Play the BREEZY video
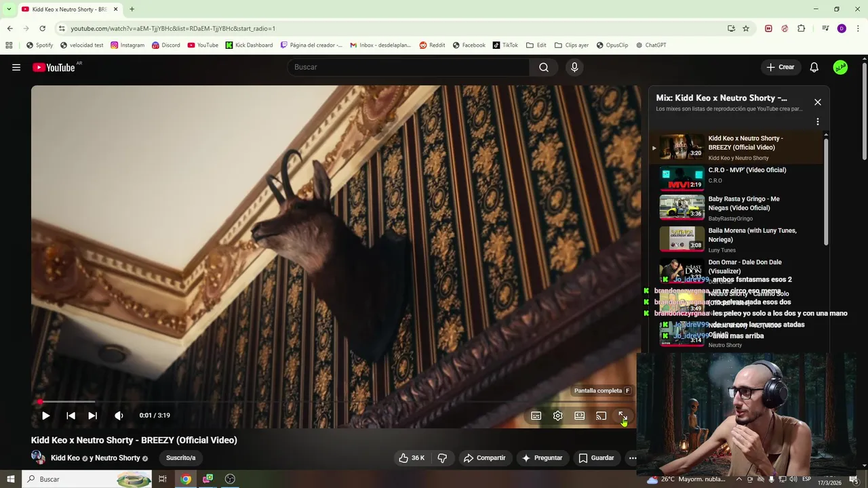 [x=45, y=415]
